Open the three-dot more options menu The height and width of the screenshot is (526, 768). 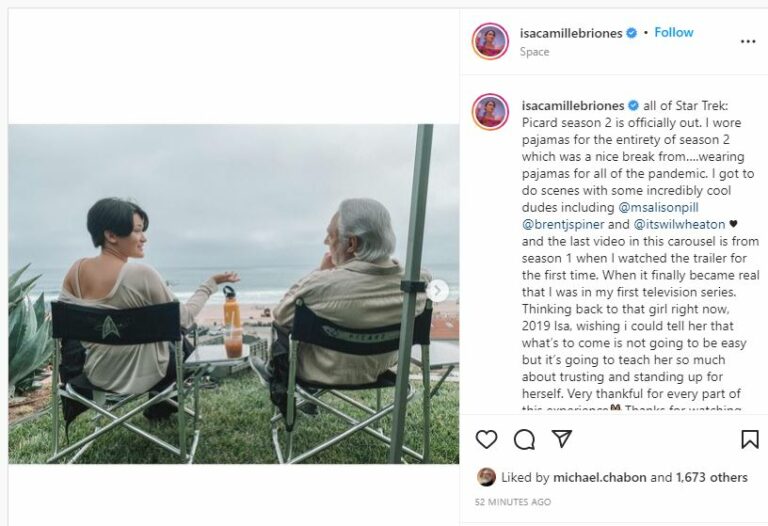pyautogui.click(x=748, y=41)
